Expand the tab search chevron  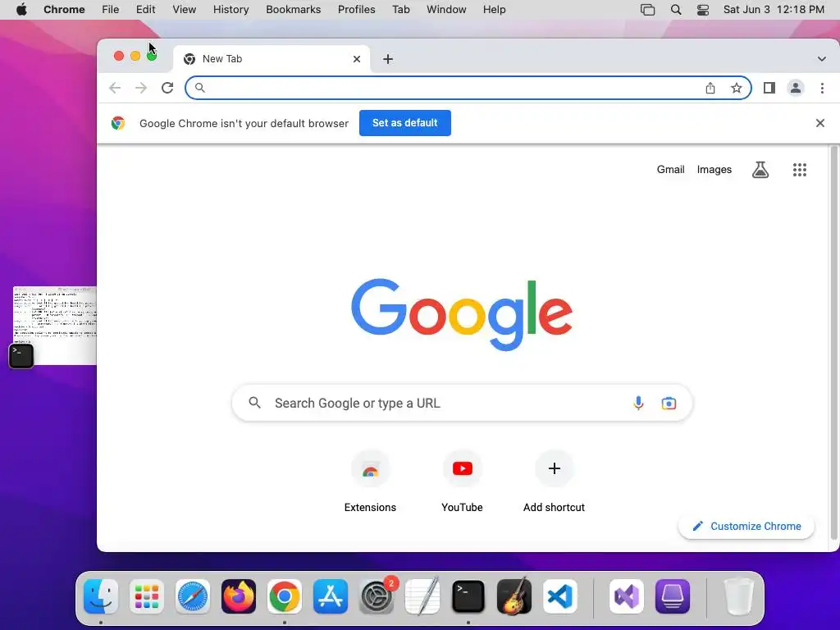pos(821,59)
